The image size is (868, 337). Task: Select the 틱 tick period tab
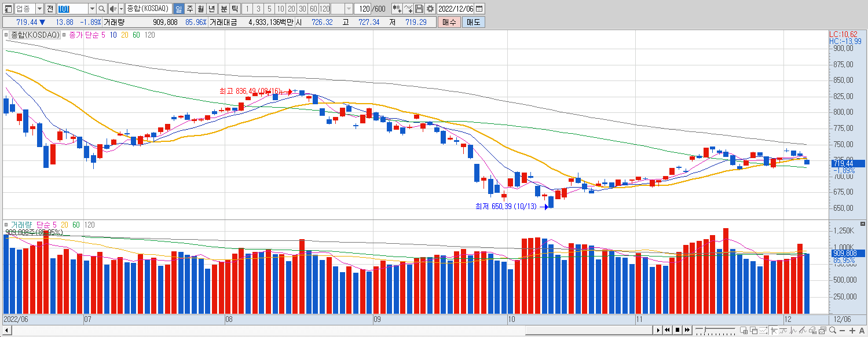coord(235,9)
